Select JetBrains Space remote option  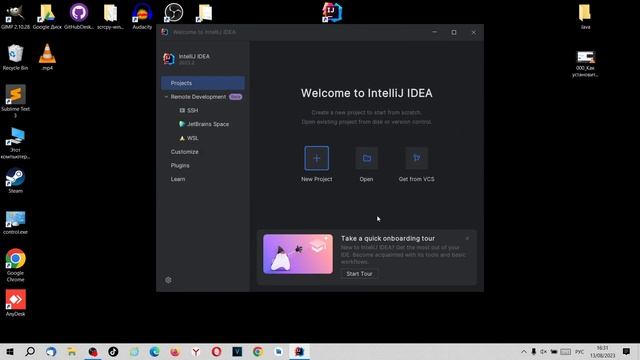coord(203,124)
